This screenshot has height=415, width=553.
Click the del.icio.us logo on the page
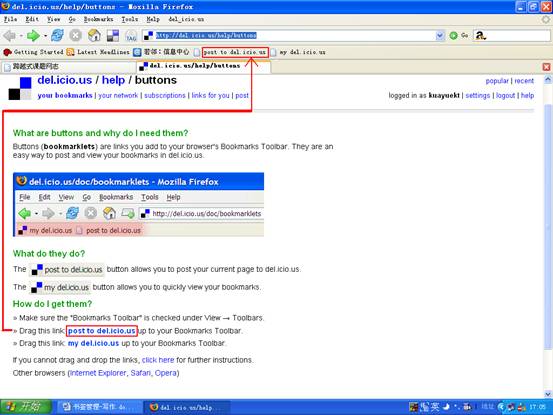pyautogui.click(x=20, y=88)
